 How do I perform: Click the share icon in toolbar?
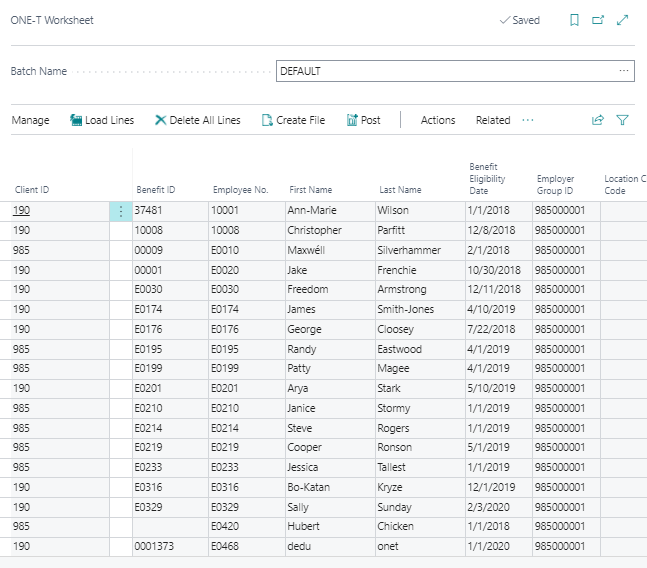coord(598,120)
